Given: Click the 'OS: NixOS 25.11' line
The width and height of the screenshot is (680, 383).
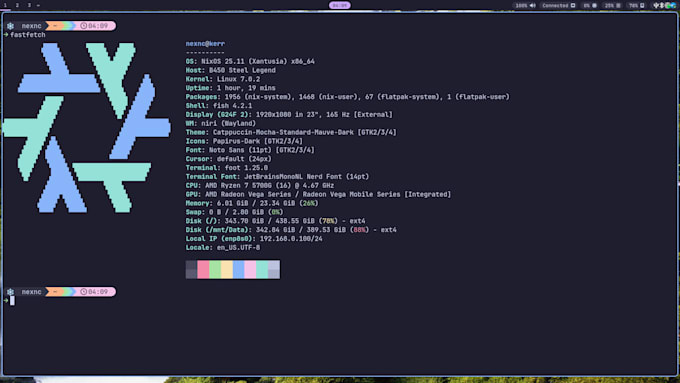Looking at the screenshot, I should point(250,61).
